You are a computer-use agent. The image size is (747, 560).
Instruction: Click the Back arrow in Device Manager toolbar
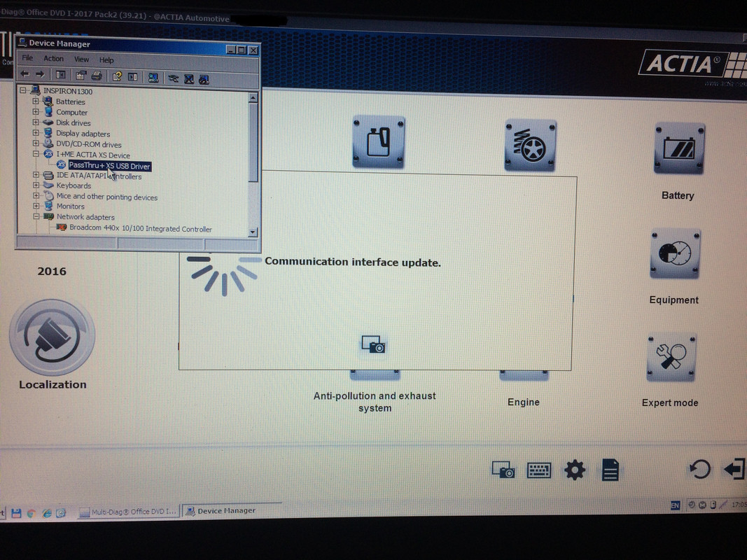pyautogui.click(x=25, y=74)
